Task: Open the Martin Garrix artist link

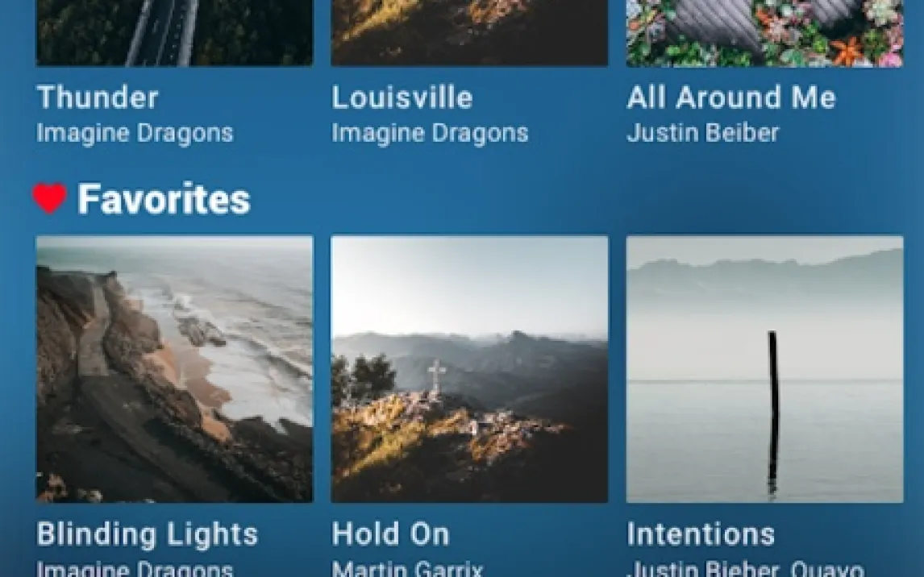Action: pos(407,569)
